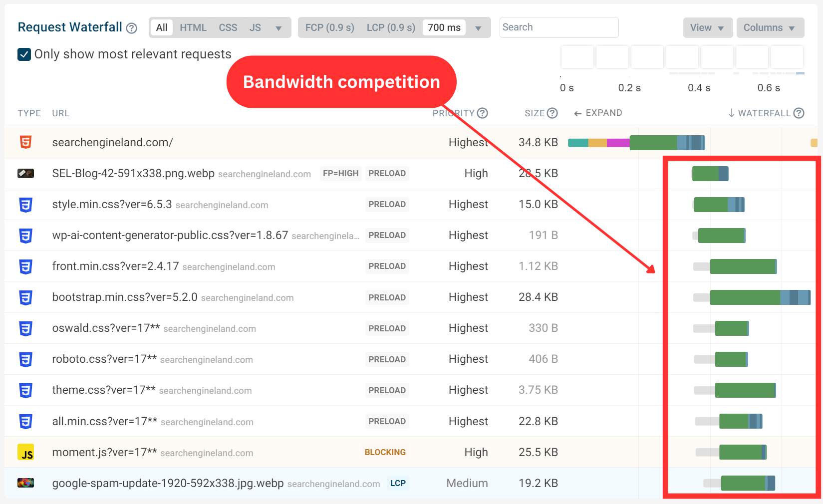Click the LCP badge on google-spam-update image
Screen dimensions: 823x504
pyautogui.click(x=398, y=483)
